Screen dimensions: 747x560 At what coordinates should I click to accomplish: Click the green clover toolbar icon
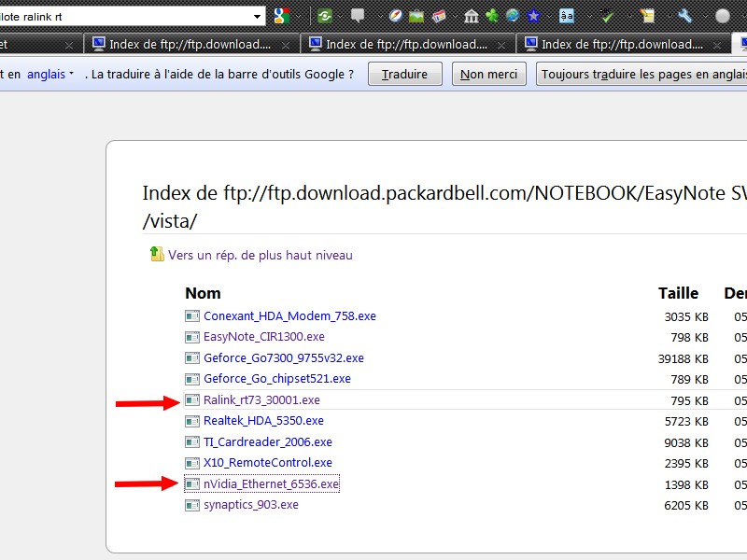[x=492, y=16]
